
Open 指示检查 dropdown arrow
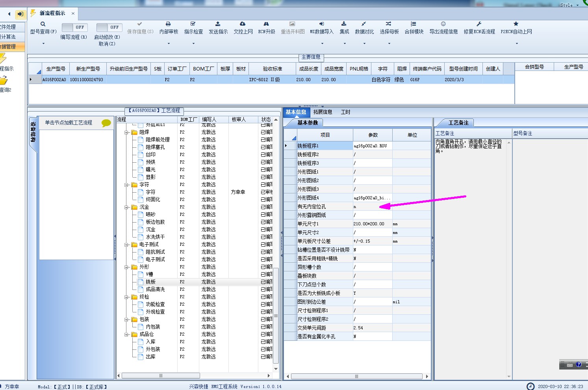click(193, 44)
